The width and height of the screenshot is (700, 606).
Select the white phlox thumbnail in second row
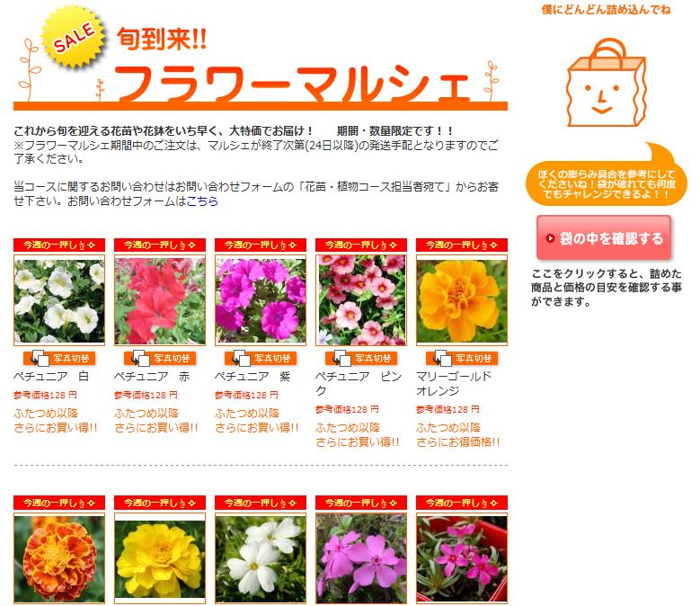tap(261, 558)
